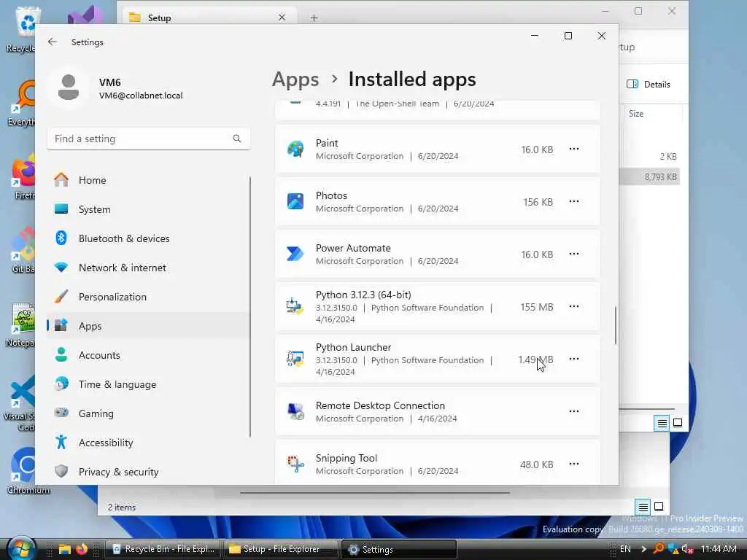This screenshot has height=560, width=747.
Task: Close the Setup tab in File Explorer
Action: click(x=282, y=17)
